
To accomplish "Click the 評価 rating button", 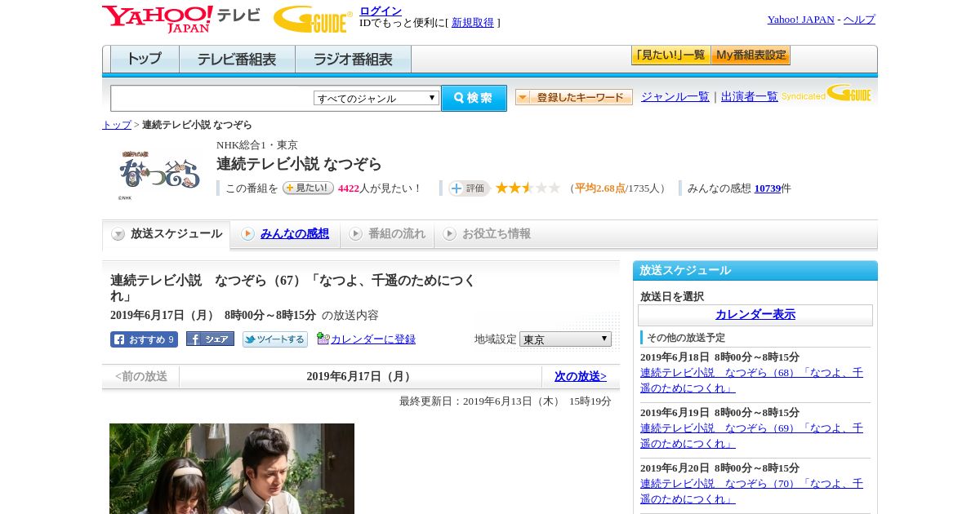I will coord(469,188).
